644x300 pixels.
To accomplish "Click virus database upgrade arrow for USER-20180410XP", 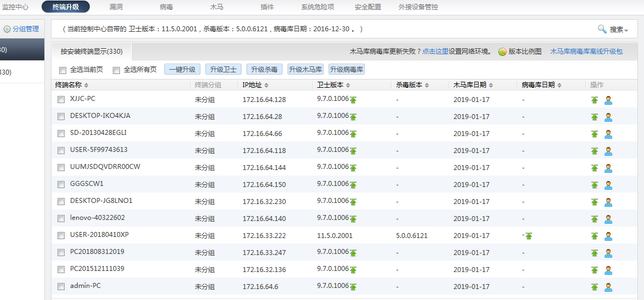I will pos(528,236).
